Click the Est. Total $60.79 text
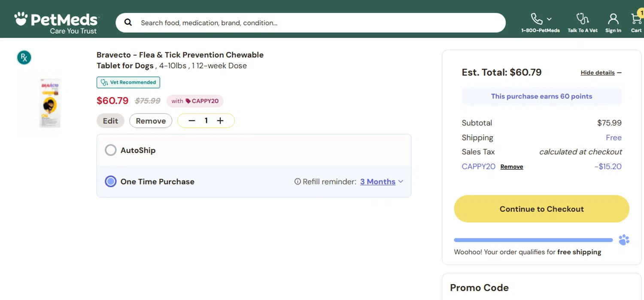Image resolution: width=644 pixels, height=300 pixels. [x=501, y=72]
